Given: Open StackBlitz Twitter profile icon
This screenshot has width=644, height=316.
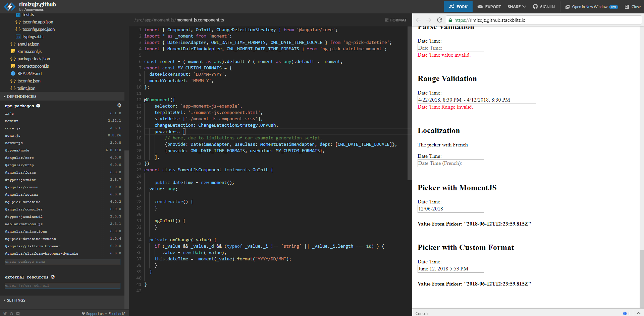Looking at the screenshot, I should [x=5, y=314].
